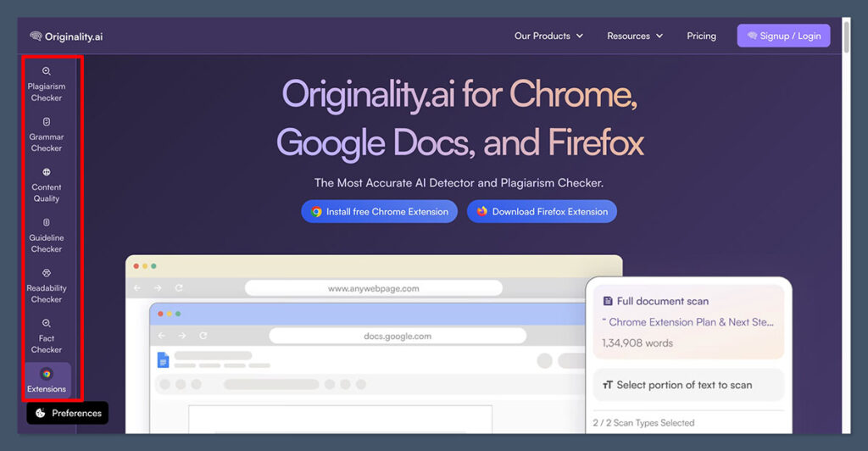Click back arrow in anywebpage mock browser
This screenshot has width=868, height=451.
(137, 287)
